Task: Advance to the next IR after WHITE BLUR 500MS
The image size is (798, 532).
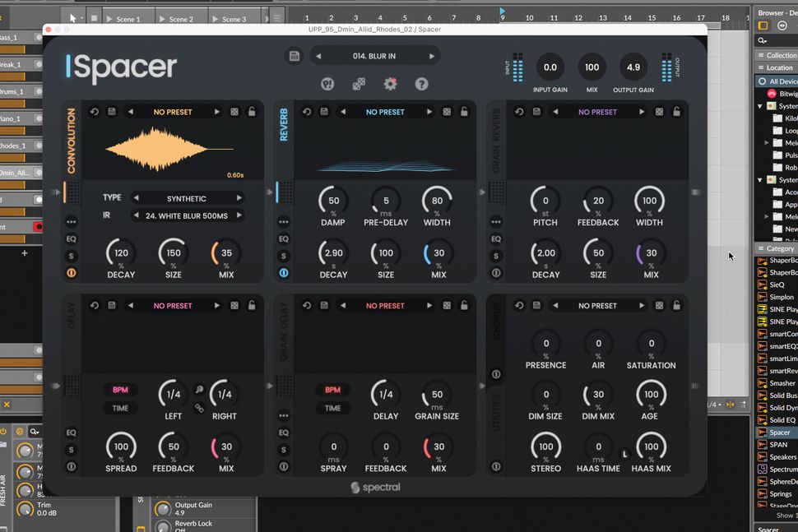Action: [x=239, y=214]
